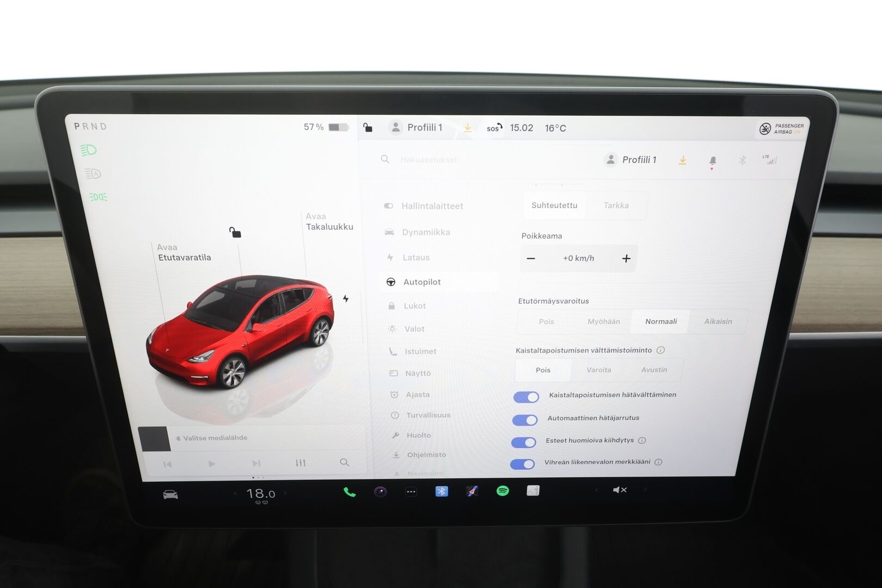The image size is (882, 588).
Task: Open the navigation arrow app in the dock
Action: (472, 491)
